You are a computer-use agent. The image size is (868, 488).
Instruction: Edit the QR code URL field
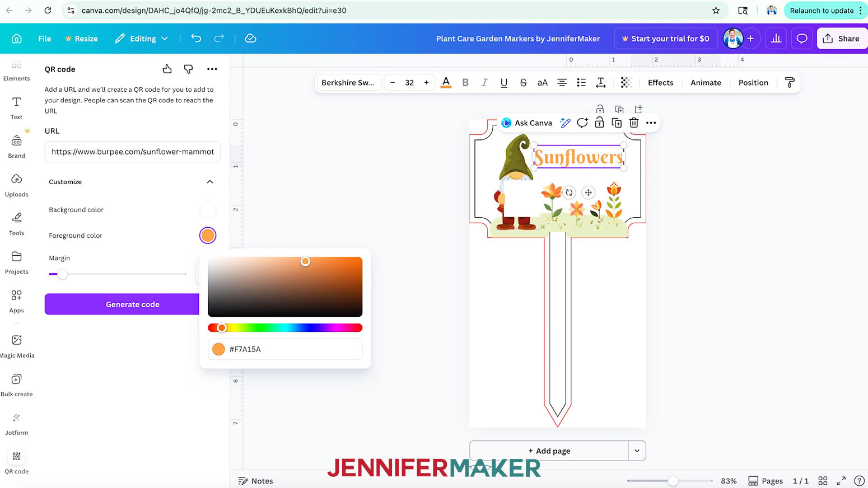click(133, 152)
